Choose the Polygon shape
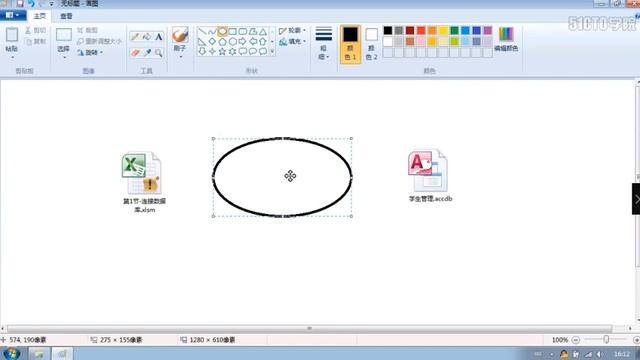The width and height of the screenshot is (640, 360). point(253,31)
